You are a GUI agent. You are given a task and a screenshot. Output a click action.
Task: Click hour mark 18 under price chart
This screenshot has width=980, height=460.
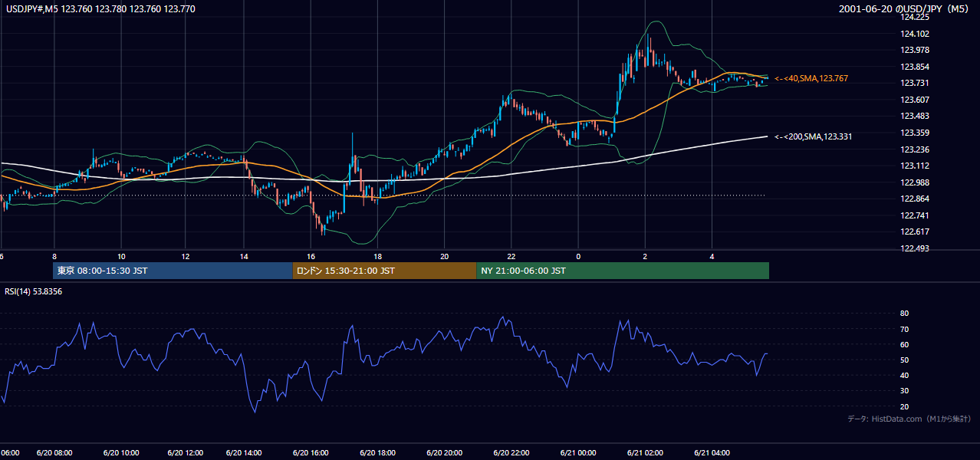point(378,257)
